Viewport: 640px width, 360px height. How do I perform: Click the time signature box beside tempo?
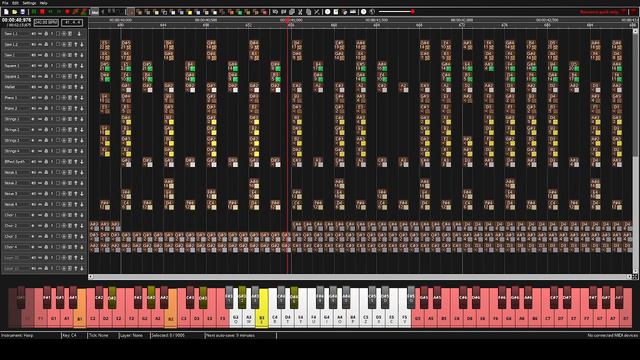pyautogui.click(x=72, y=22)
